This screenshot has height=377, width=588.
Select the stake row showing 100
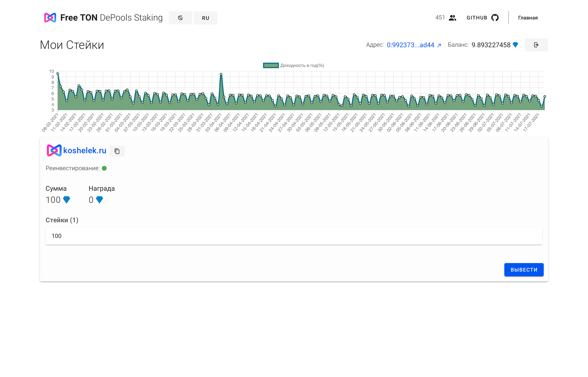click(294, 236)
